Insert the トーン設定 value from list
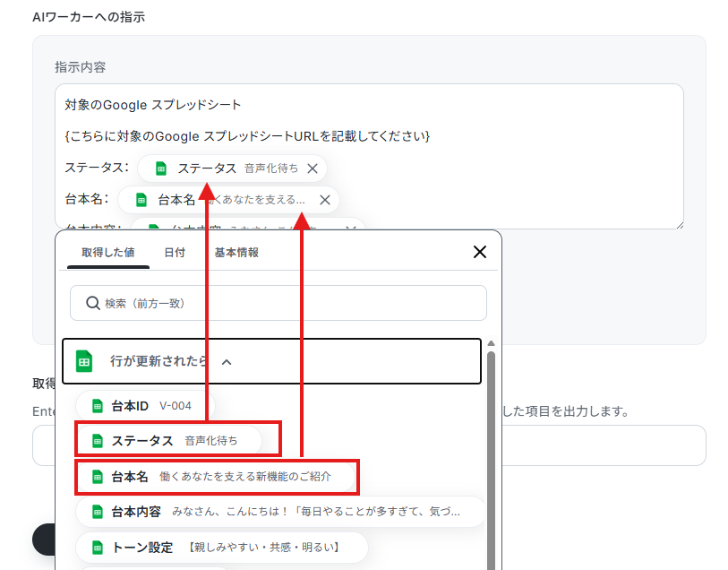This screenshot has height=570, width=728. tap(222, 548)
